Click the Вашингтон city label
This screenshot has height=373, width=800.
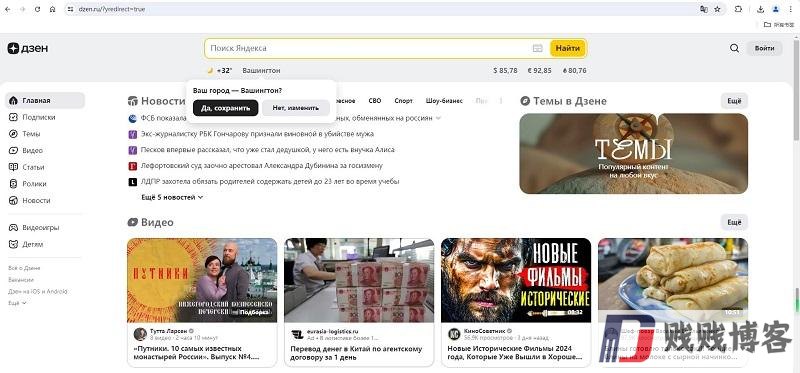tap(261, 70)
